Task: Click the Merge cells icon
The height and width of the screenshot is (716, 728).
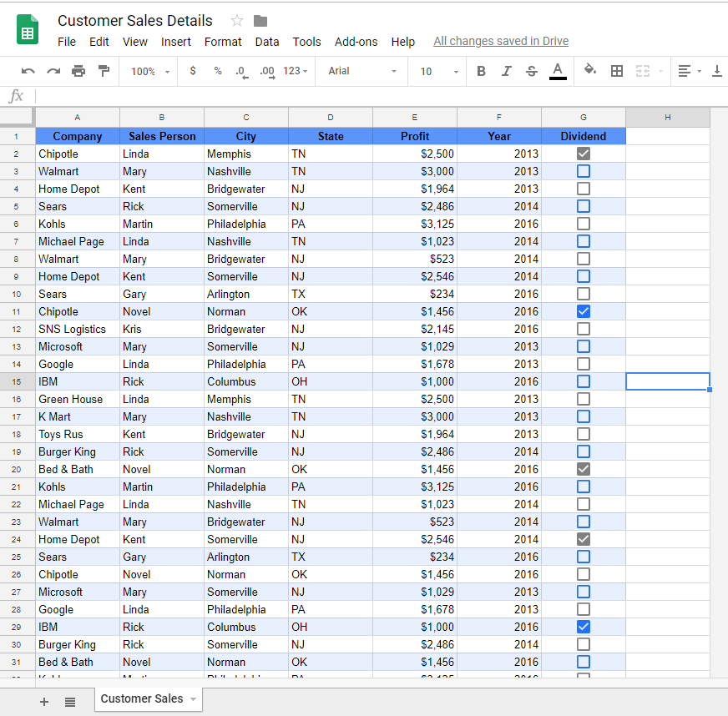Action: coord(643,71)
